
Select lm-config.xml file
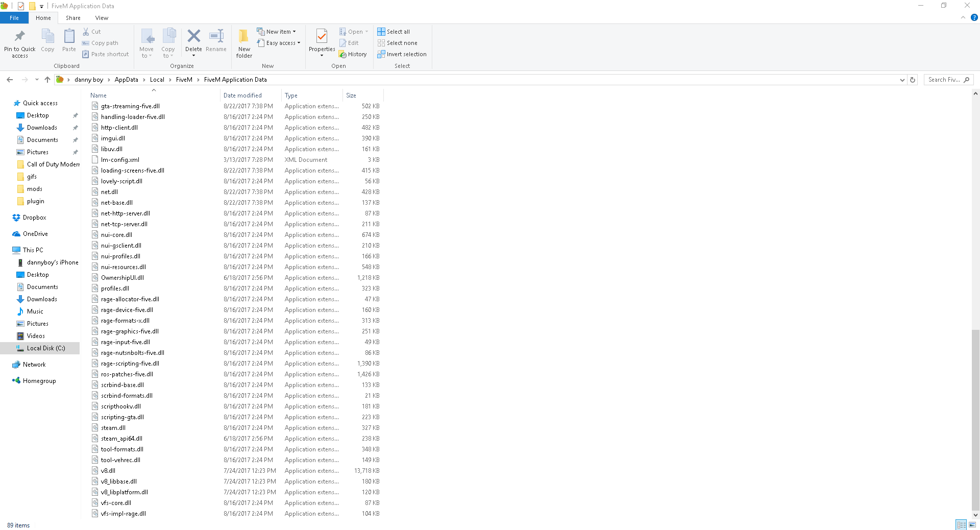point(120,160)
